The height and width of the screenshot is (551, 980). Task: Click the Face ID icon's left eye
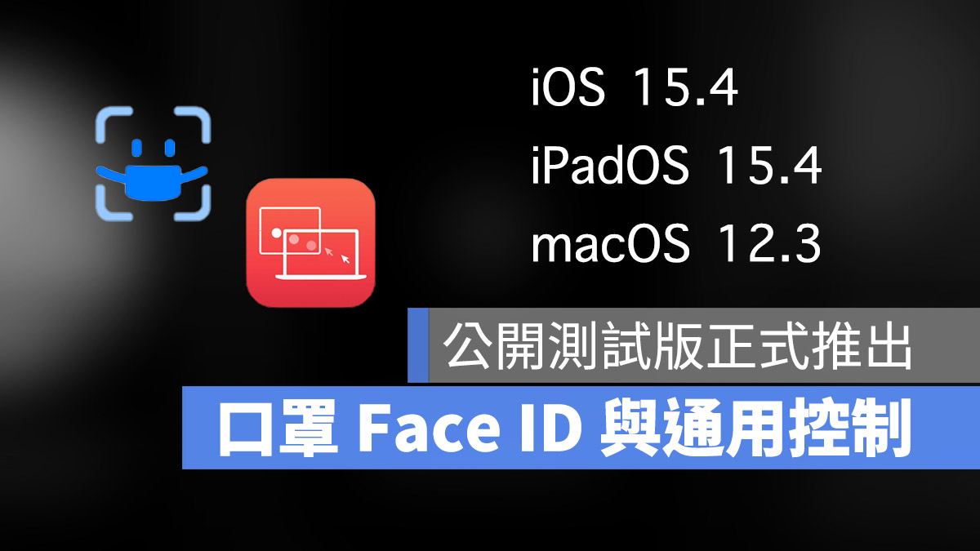click(136, 149)
